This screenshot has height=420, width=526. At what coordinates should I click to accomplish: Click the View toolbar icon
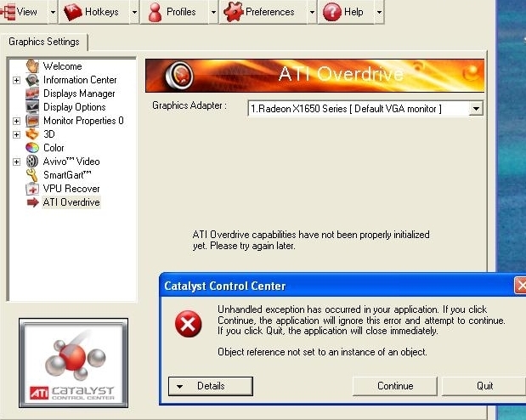(8, 12)
